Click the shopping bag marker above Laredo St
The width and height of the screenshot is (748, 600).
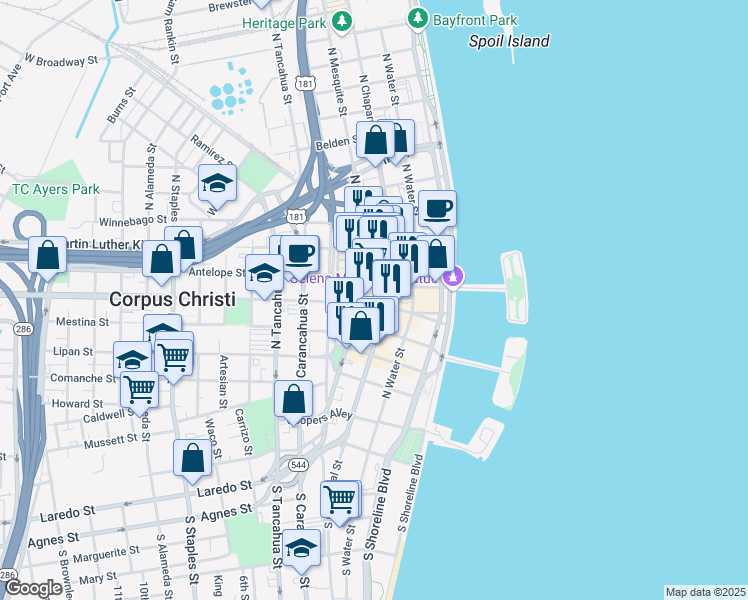click(x=192, y=458)
